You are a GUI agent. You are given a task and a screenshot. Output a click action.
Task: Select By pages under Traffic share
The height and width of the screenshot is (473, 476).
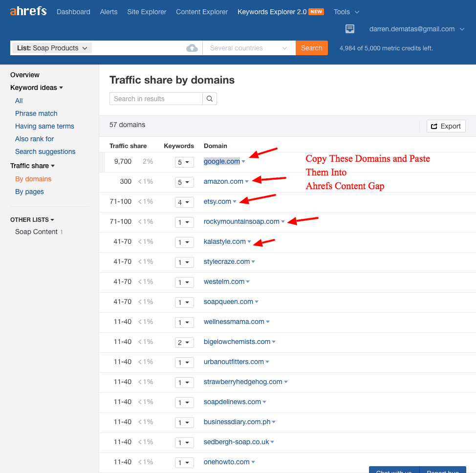pyautogui.click(x=29, y=192)
